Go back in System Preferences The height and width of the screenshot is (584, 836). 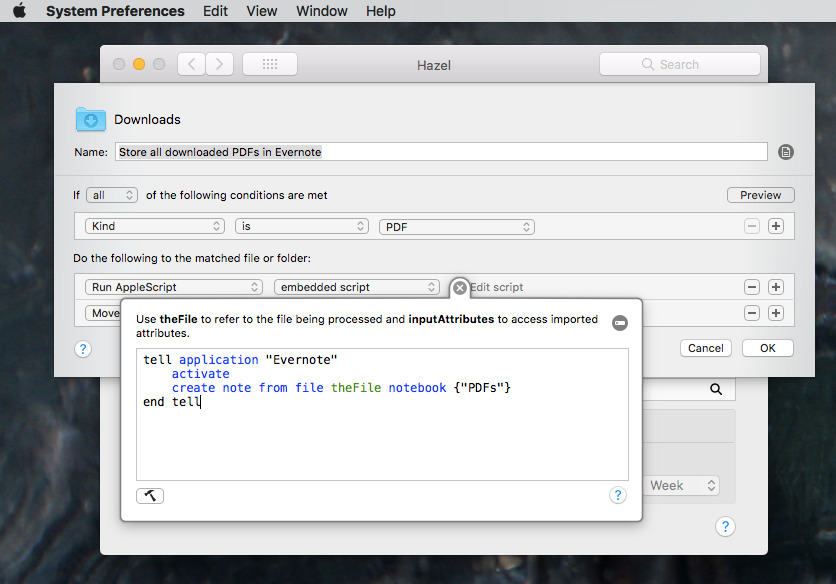pos(191,65)
